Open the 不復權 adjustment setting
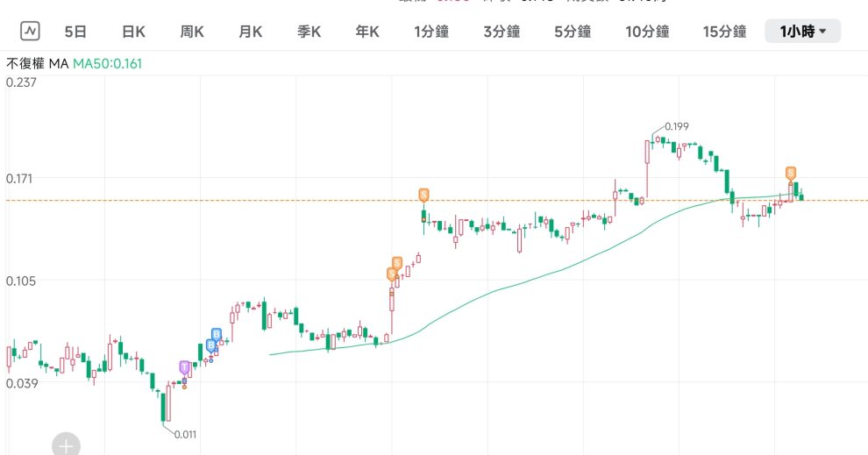868x455 pixels. click(x=25, y=64)
